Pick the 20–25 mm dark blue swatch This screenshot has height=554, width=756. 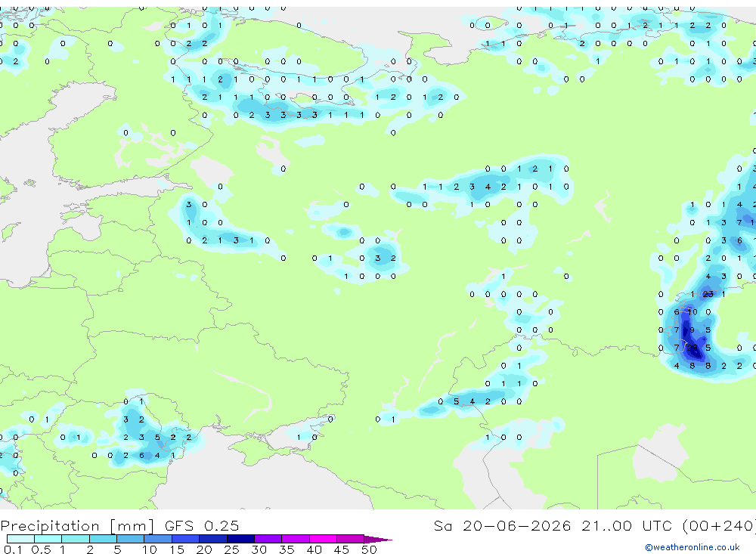pyautogui.click(x=212, y=539)
